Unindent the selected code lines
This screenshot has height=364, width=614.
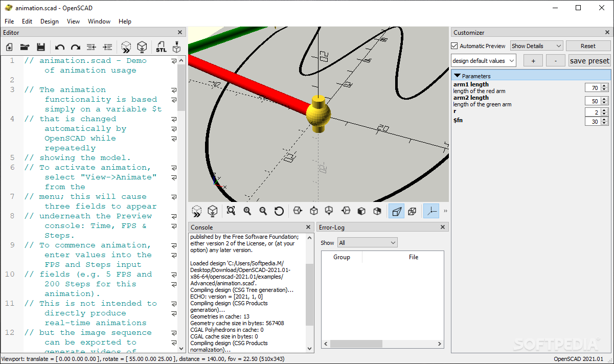(x=92, y=47)
